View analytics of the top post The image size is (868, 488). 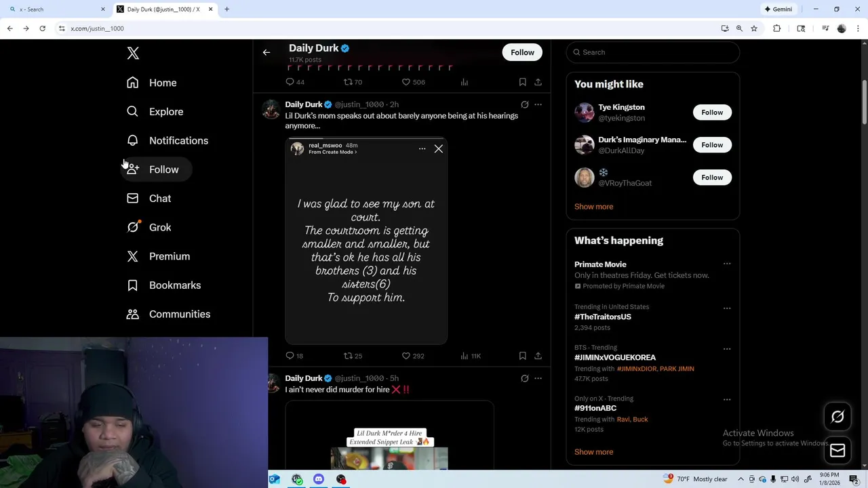[x=465, y=82]
